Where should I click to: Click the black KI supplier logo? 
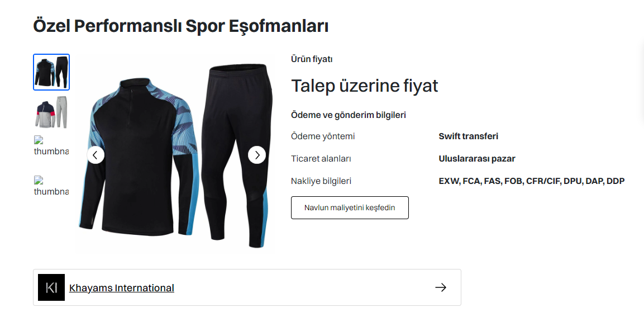click(x=51, y=287)
